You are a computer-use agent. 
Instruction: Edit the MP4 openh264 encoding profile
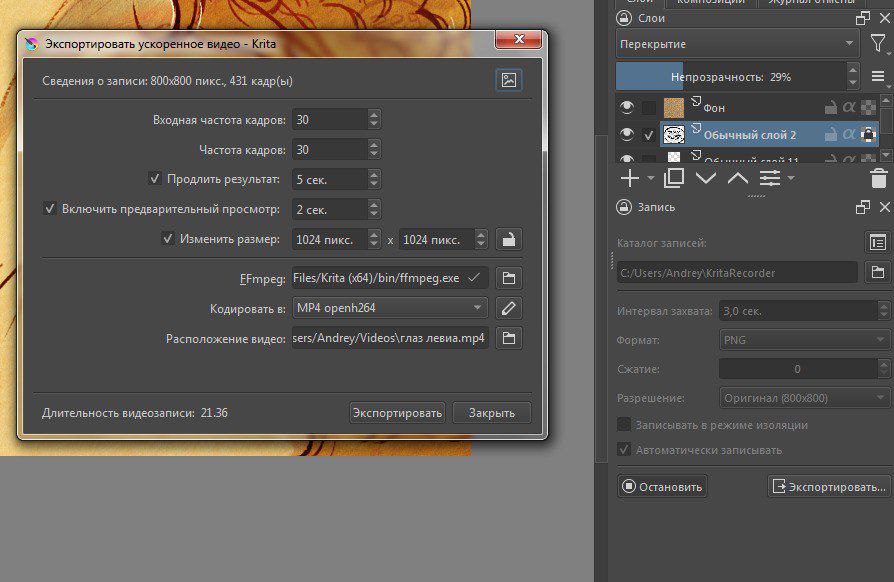click(x=509, y=308)
